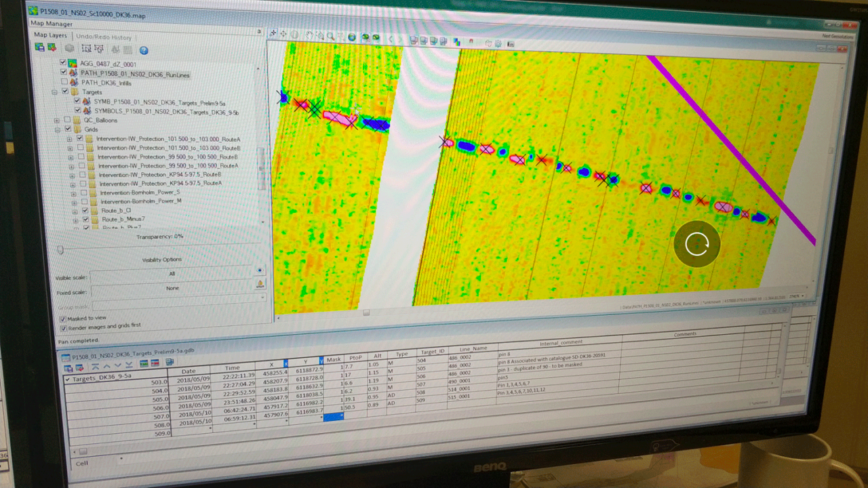
Task: Click the icon button beside Fixed scale field
Action: 260,284
